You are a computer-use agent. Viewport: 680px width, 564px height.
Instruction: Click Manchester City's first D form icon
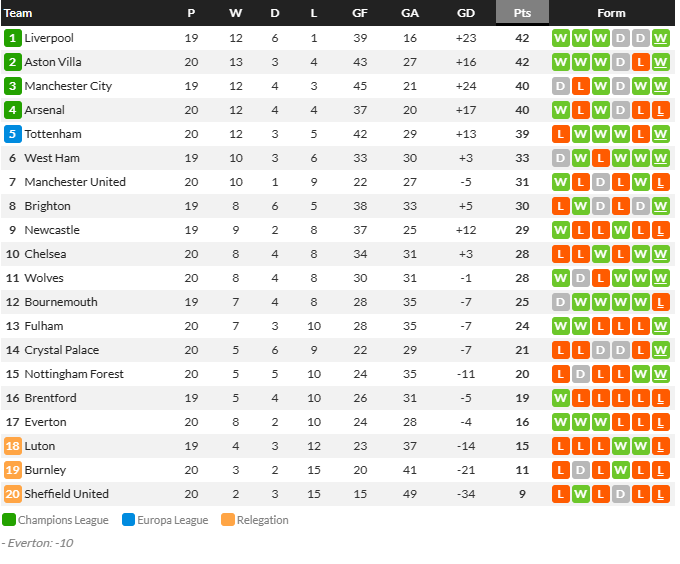point(561,86)
